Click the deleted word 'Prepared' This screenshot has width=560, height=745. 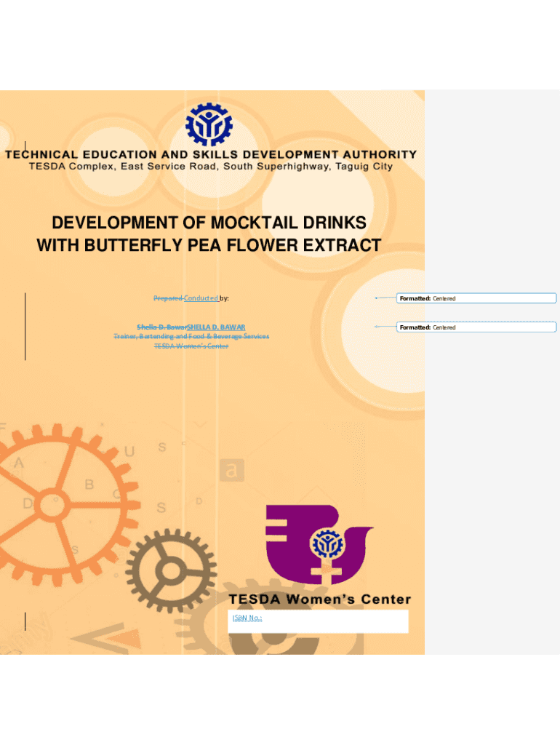point(167,298)
